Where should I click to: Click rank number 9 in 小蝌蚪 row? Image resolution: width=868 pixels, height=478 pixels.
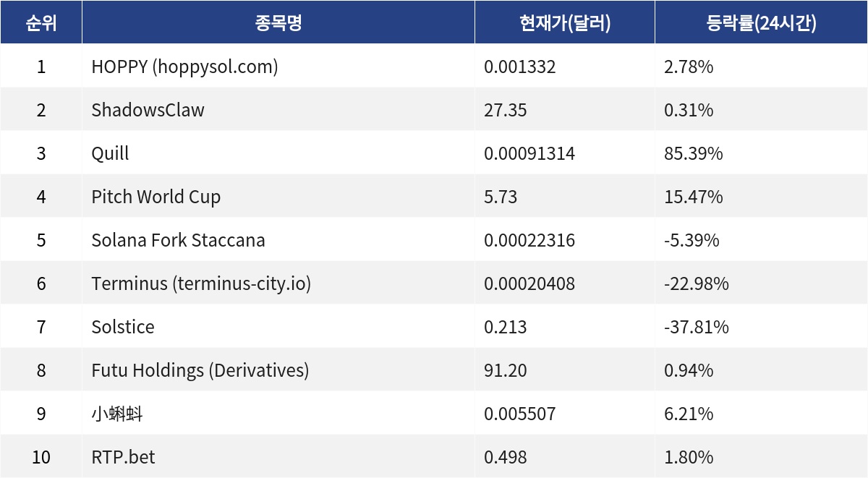[x=41, y=414]
